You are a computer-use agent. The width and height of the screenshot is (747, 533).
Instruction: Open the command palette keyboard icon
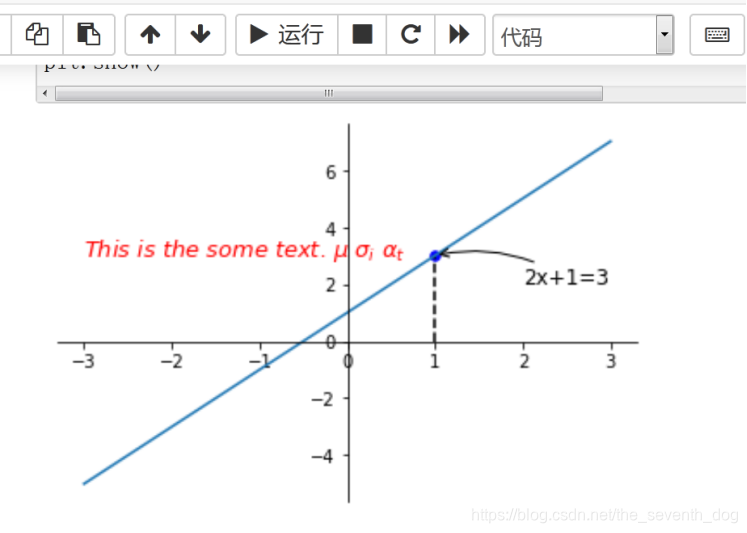pos(717,34)
